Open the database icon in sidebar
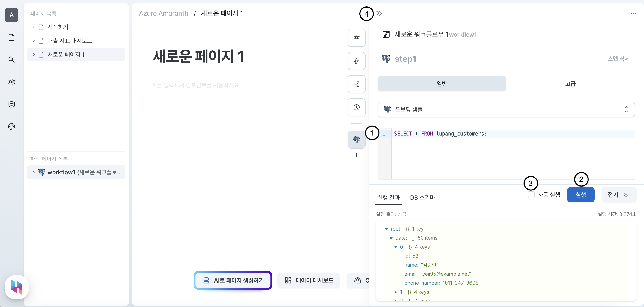This screenshot has height=307, width=644. (x=12, y=104)
